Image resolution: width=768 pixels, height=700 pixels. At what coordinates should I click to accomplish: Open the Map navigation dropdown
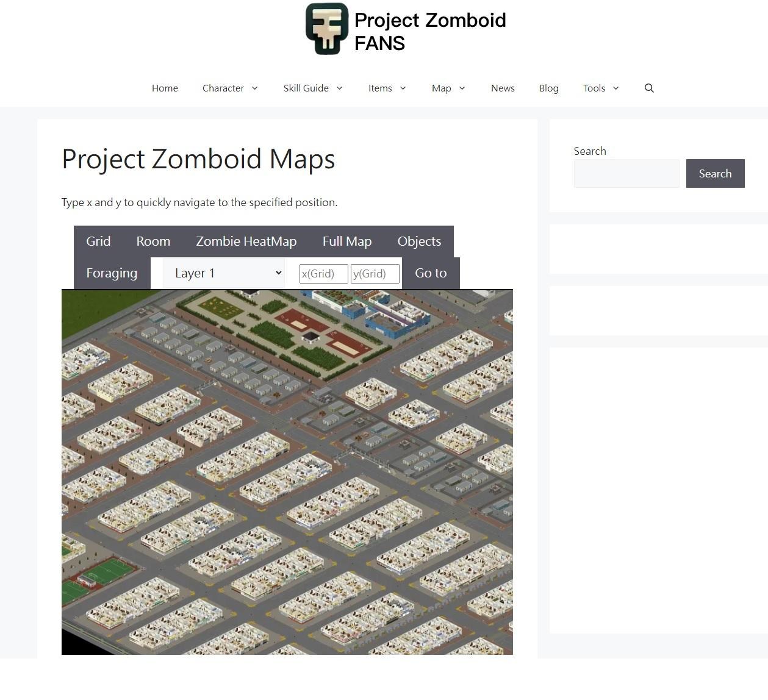448,88
